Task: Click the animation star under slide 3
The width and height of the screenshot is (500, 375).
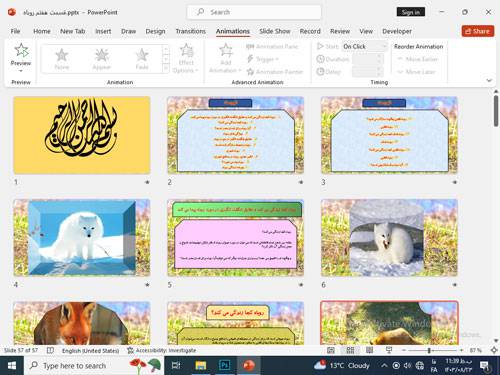Action: [454, 182]
